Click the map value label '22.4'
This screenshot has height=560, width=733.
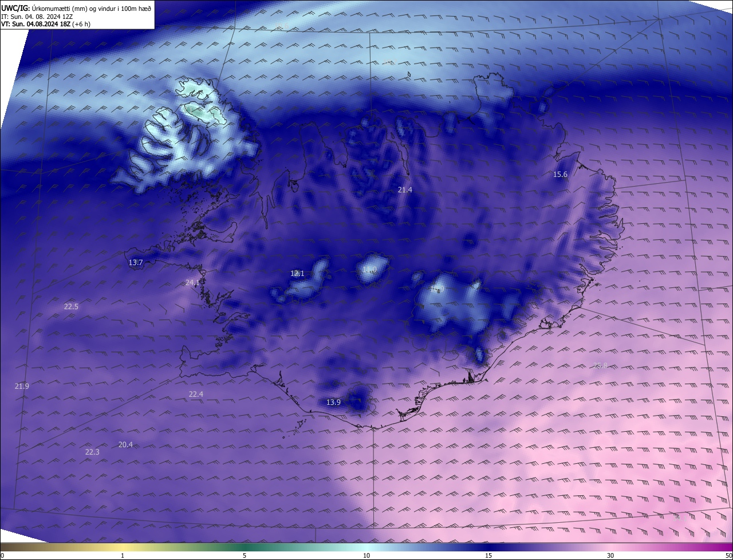pyautogui.click(x=196, y=394)
